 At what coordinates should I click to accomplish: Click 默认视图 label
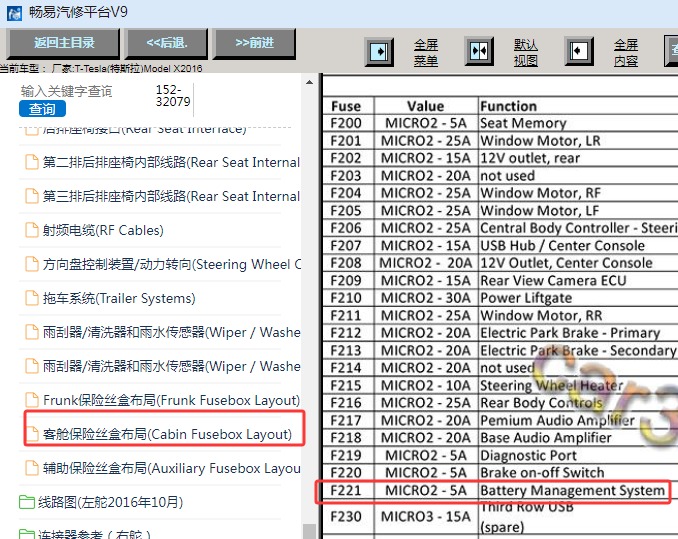coord(525,52)
